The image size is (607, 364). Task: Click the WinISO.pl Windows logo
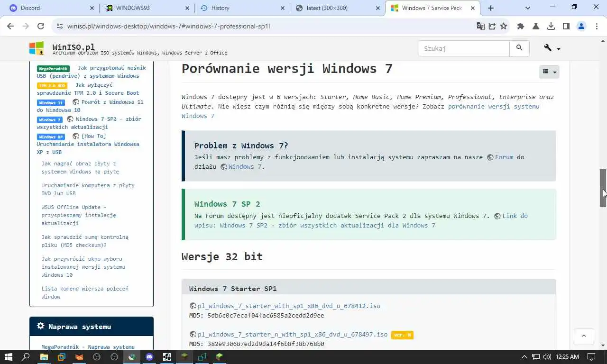click(x=37, y=48)
